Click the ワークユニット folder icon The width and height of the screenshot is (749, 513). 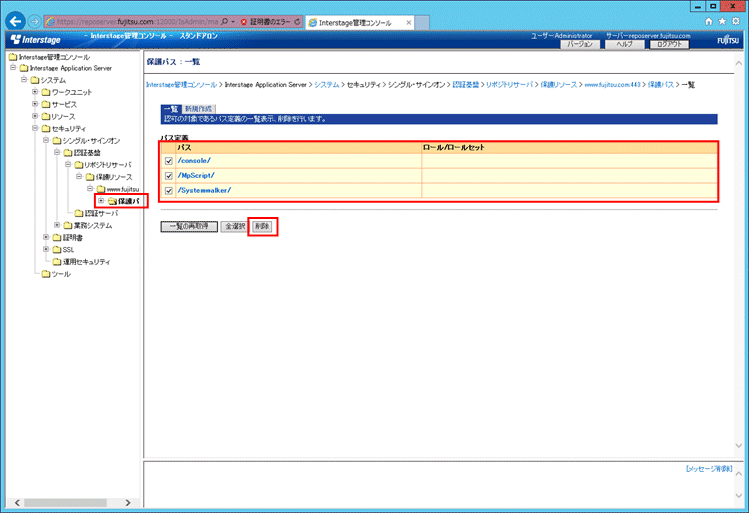(46, 92)
